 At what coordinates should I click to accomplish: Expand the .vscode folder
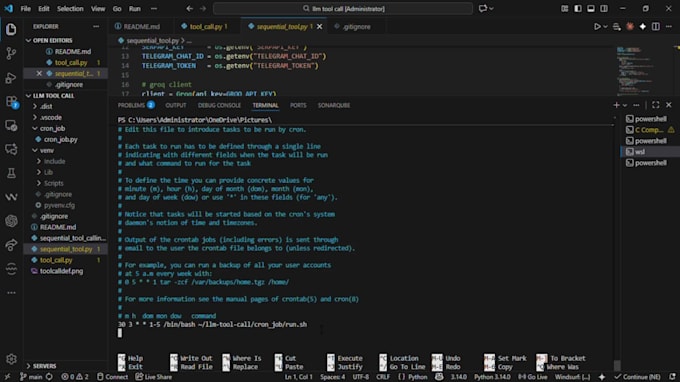point(51,118)
